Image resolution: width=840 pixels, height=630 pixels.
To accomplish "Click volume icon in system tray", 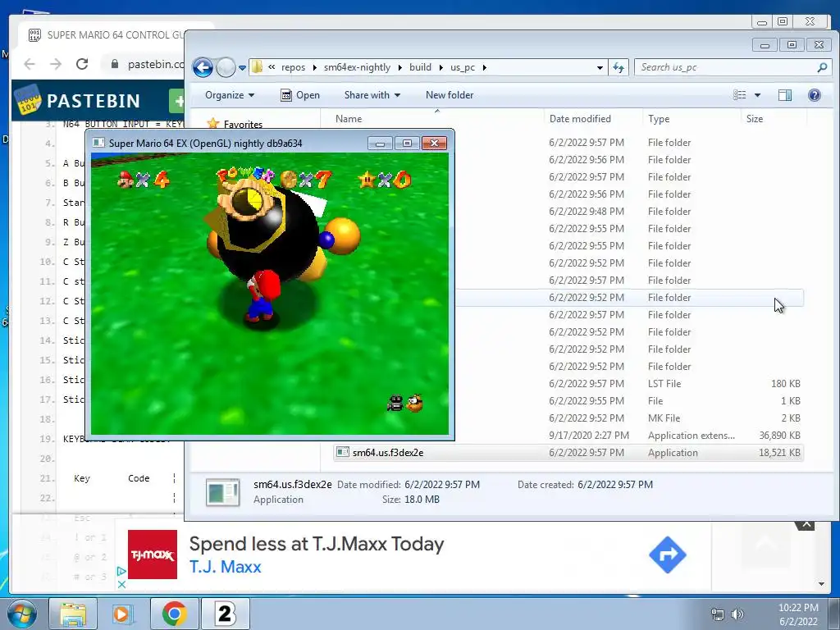I will coord(737,614).
